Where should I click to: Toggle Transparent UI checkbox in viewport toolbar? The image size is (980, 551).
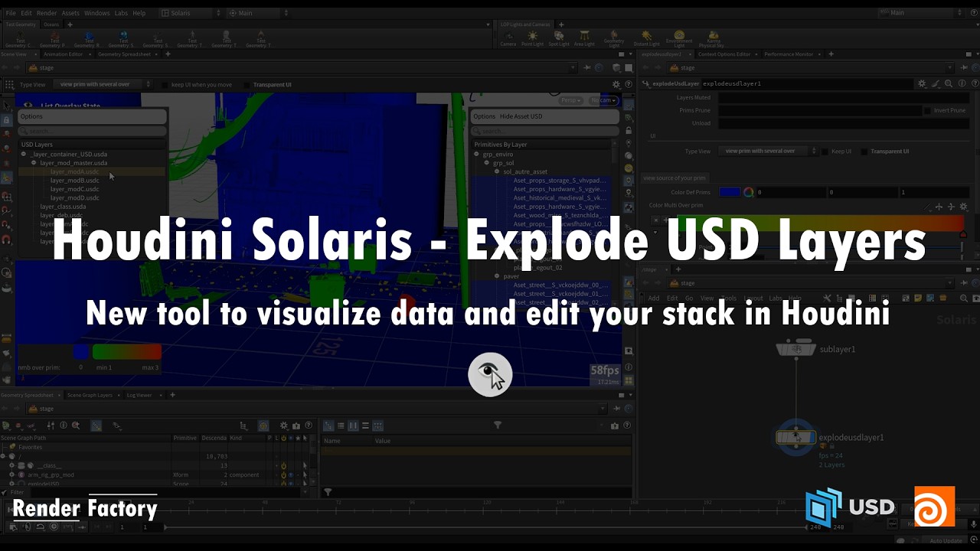click(247, 85)
